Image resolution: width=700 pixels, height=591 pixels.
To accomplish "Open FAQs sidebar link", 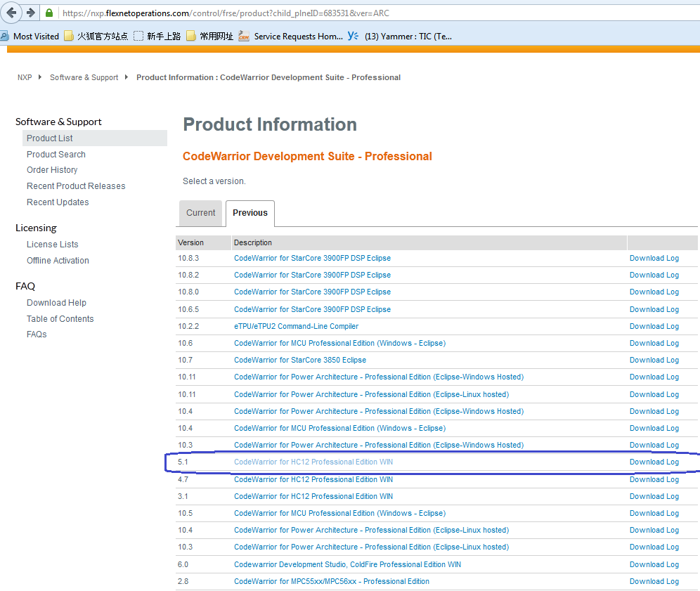I will tap(37, 335).
